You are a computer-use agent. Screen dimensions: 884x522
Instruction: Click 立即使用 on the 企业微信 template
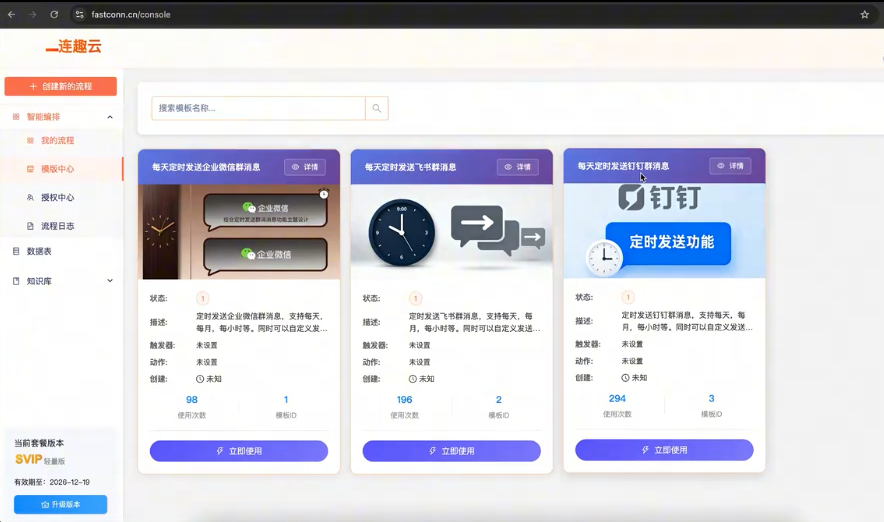tap(239, 451)
